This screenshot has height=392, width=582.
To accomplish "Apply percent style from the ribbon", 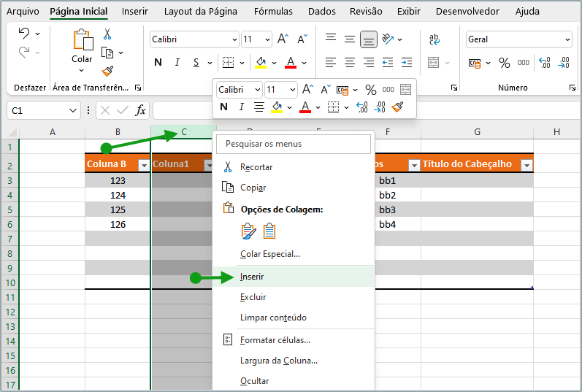I will (x=505, y=63).
